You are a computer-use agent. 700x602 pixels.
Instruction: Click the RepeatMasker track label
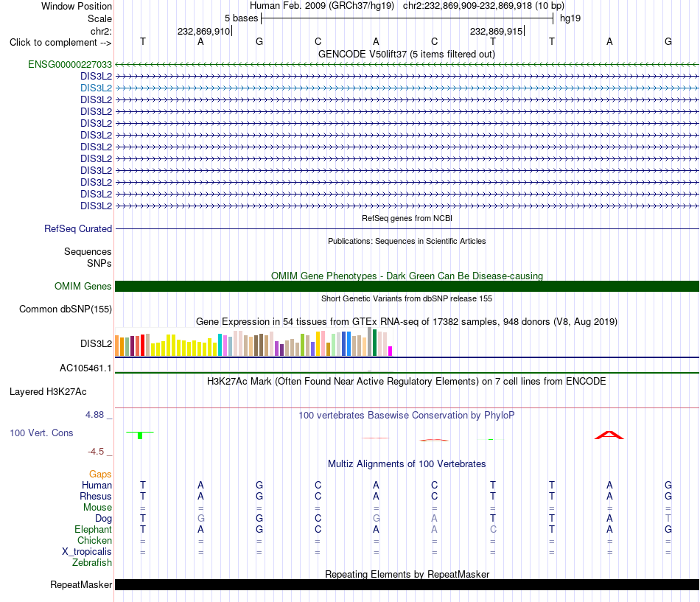pos(81,584)
